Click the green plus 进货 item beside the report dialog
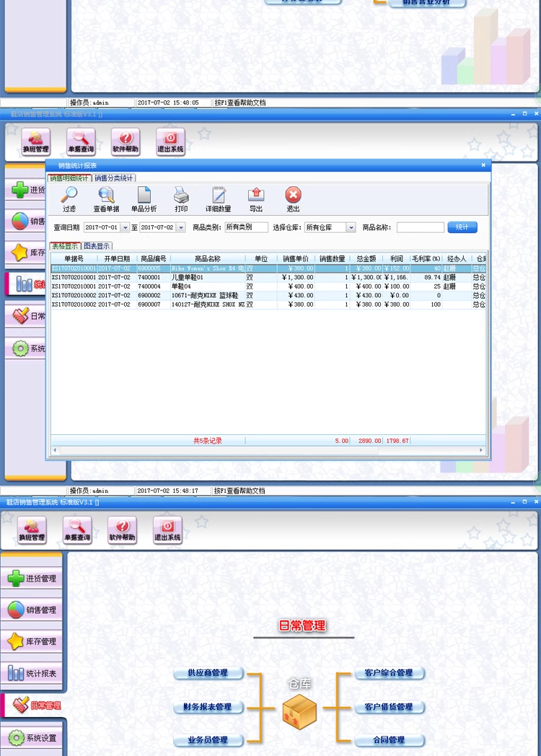 coord(27,190)
